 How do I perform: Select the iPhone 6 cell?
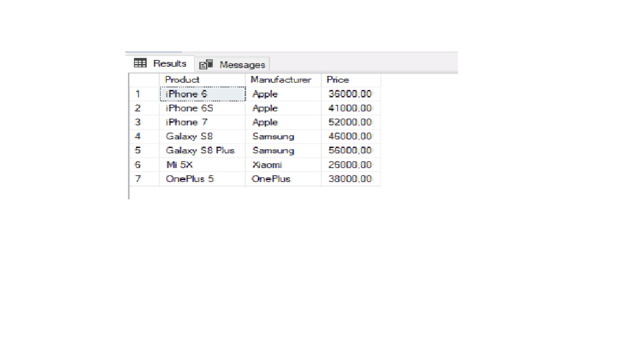pos(202,94)
